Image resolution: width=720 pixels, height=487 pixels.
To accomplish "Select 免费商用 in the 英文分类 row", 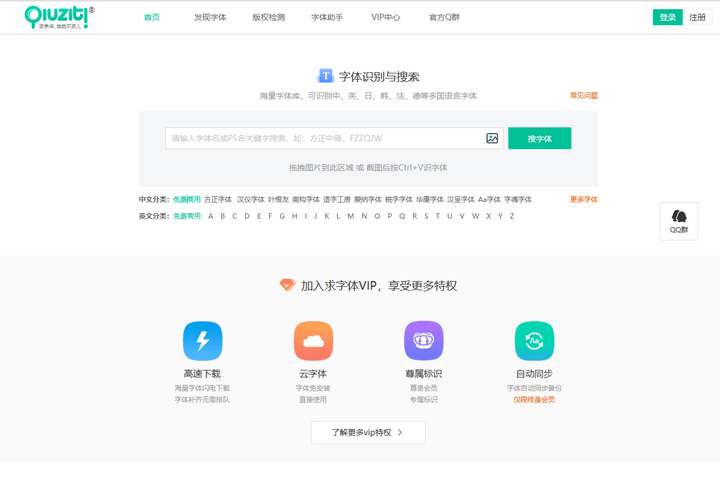I will coord(187,216).
